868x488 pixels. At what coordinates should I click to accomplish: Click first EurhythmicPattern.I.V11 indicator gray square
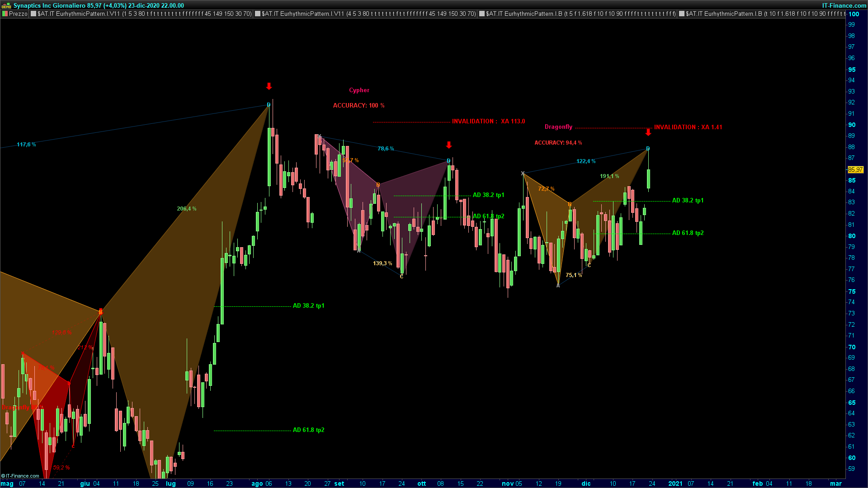[x=33, y=14]
